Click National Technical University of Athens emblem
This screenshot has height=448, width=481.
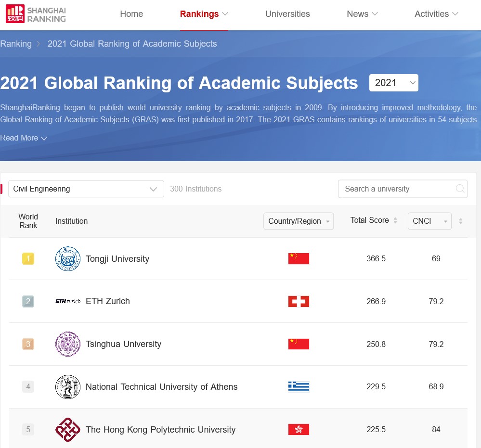[68, 387]
